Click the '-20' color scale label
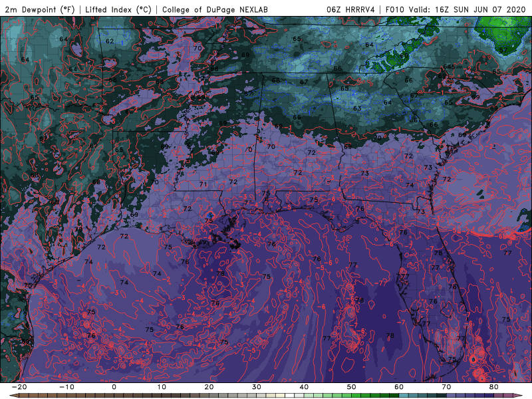532x399 pixels. click(x=19, y=387)
